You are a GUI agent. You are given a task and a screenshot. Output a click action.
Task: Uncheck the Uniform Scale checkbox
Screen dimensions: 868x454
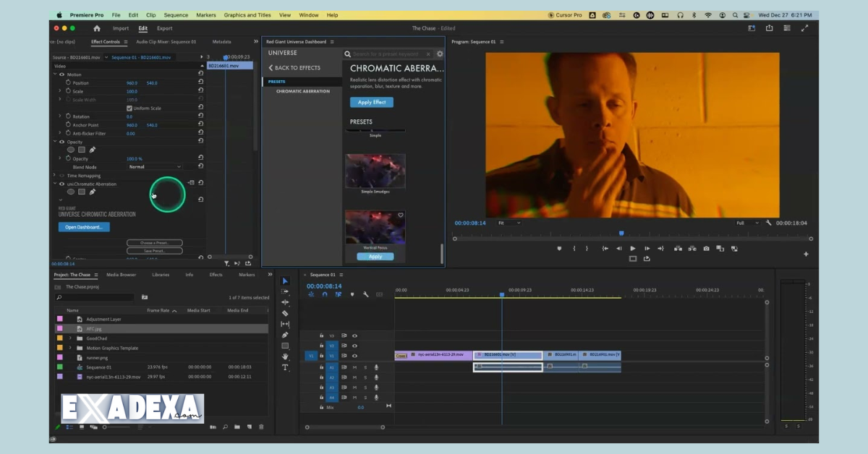click(129, 108)
